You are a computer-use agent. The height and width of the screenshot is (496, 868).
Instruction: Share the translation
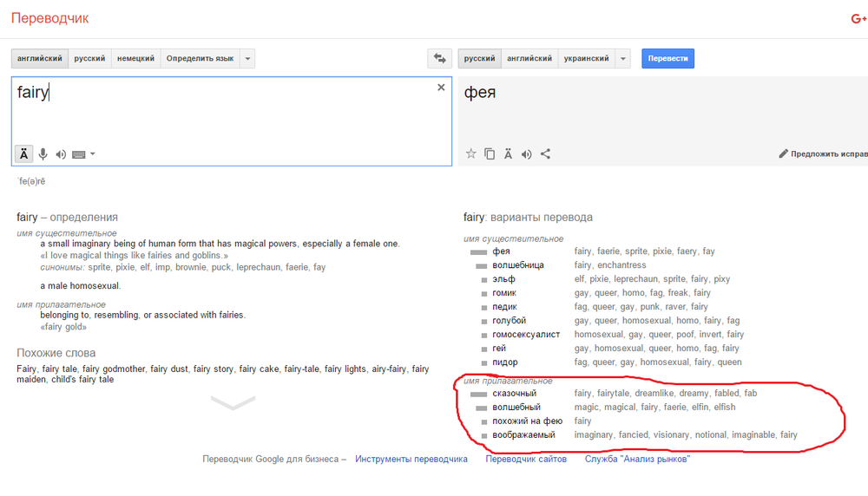(546, 153)
